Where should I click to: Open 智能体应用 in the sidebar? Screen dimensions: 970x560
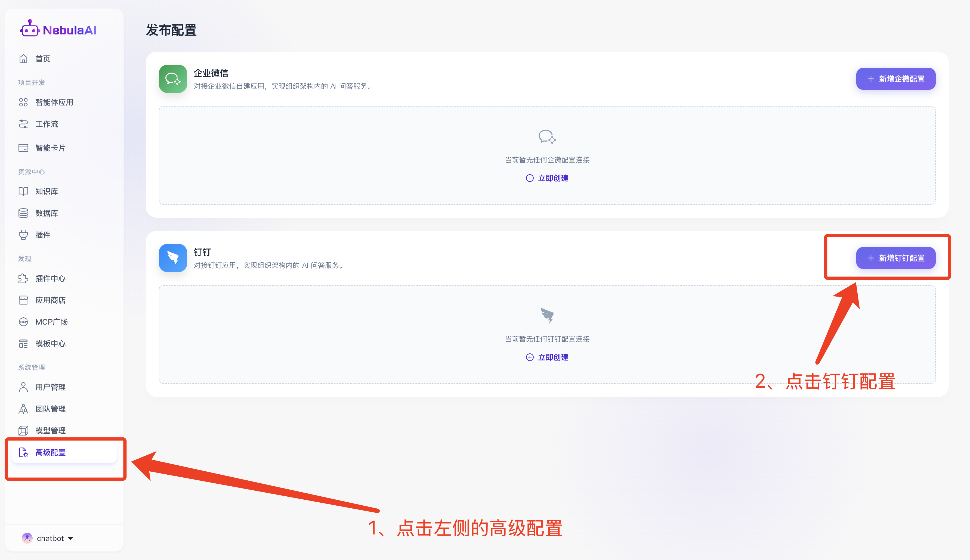click(54, 102)
